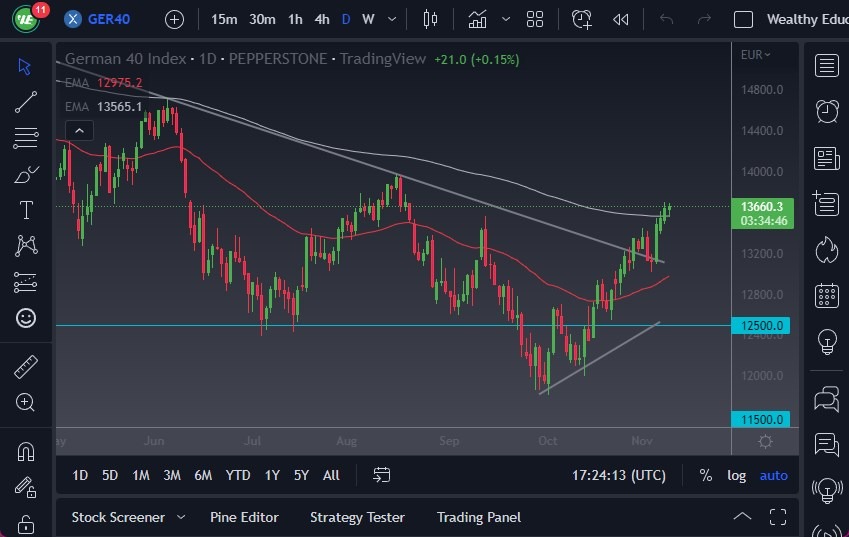Viewport: 849px width, 537px height.
Task: Toggle auto scale mode
Action: coord(773,475)
